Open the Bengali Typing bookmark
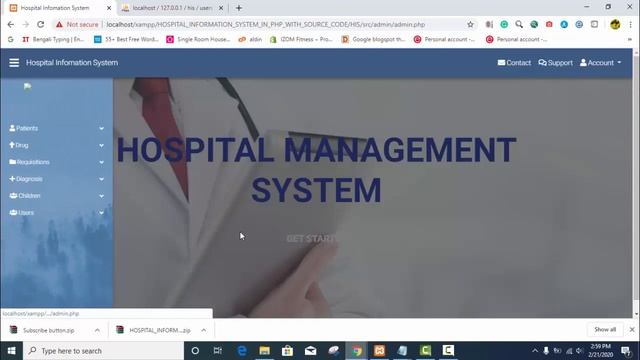Viewport: 640px width, 360px height. [53, 40]
